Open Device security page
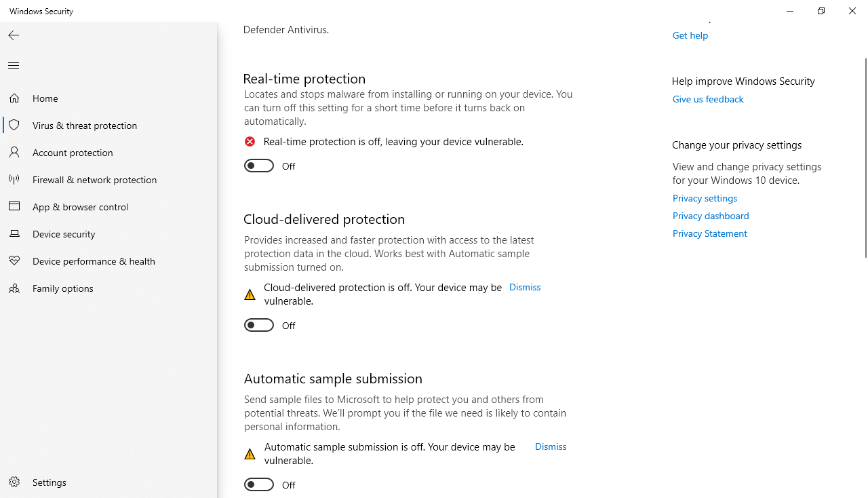This screenshot has height=498, width=868. point(108,234)
